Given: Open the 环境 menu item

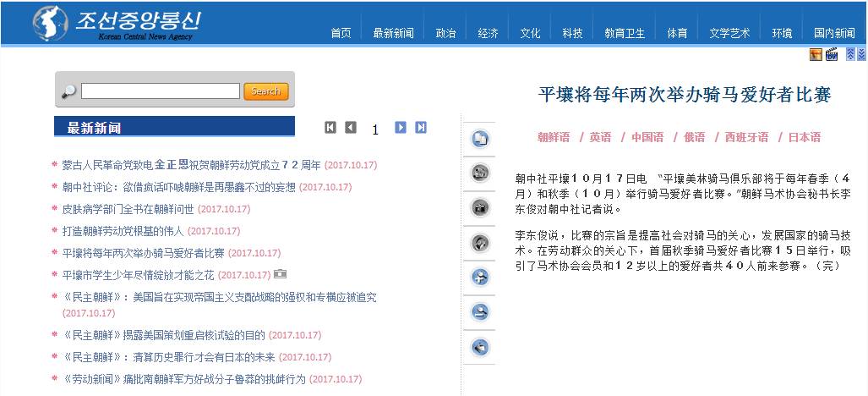Looking at the screenshot, I should [x=782, y=33].
